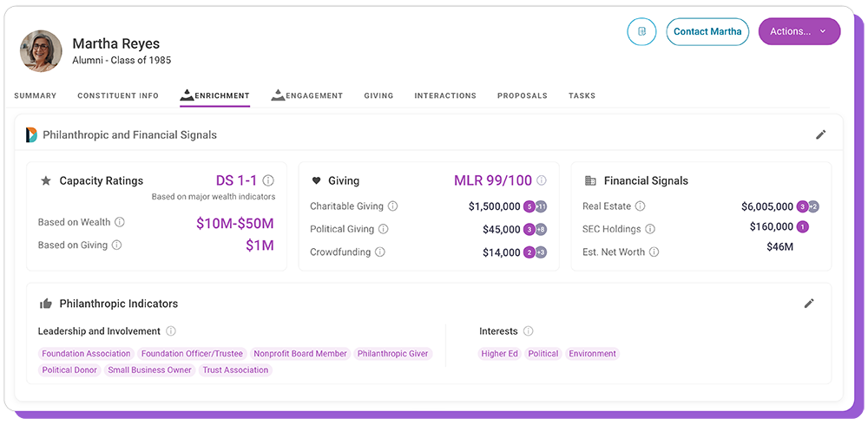This screenshot has height=425, width=868.
Task: Click the info icon beside Leadership and Involvement
Action: (171, 331)
